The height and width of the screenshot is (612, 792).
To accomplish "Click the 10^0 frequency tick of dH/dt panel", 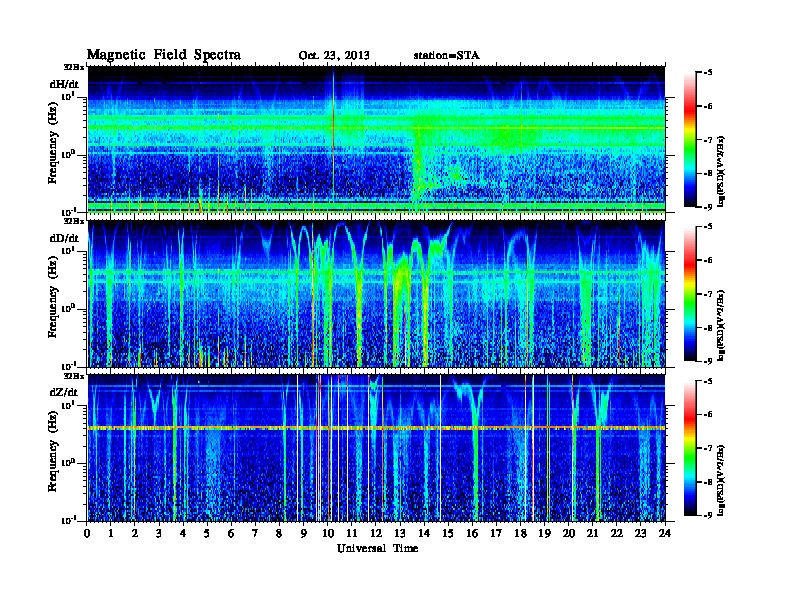I will [70, 154].
